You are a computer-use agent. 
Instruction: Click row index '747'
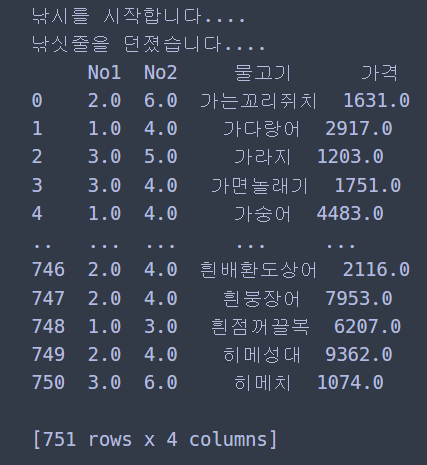(x=48, y=298)
